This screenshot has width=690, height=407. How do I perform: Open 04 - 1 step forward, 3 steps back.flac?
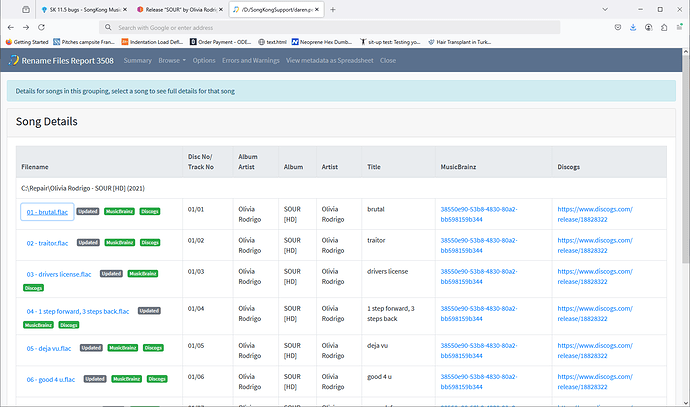(78, 311)
